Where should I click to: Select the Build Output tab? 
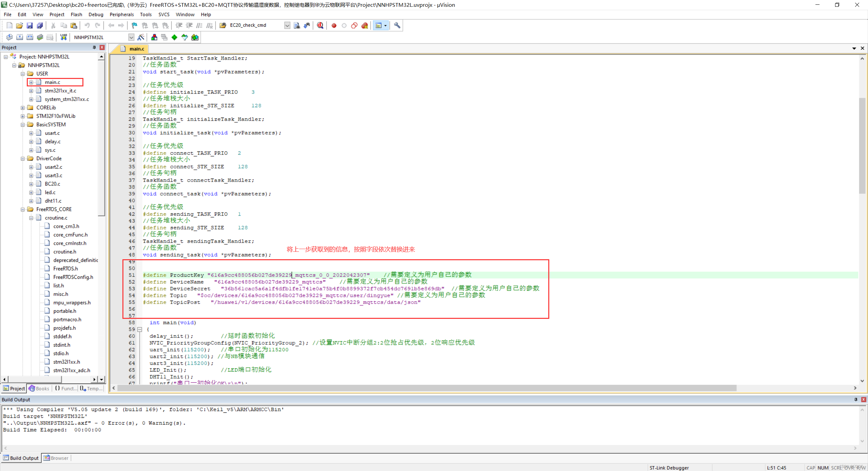[x=21, y=458]
